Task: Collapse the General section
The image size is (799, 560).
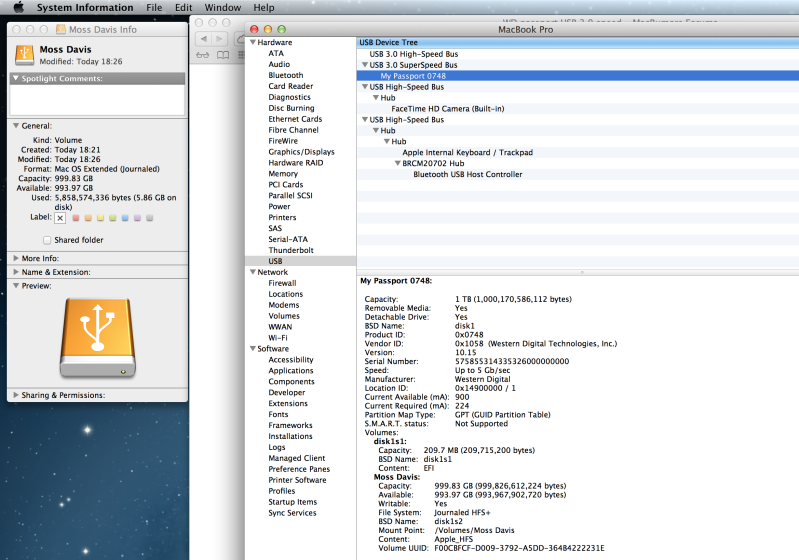Action: [16, 125]
